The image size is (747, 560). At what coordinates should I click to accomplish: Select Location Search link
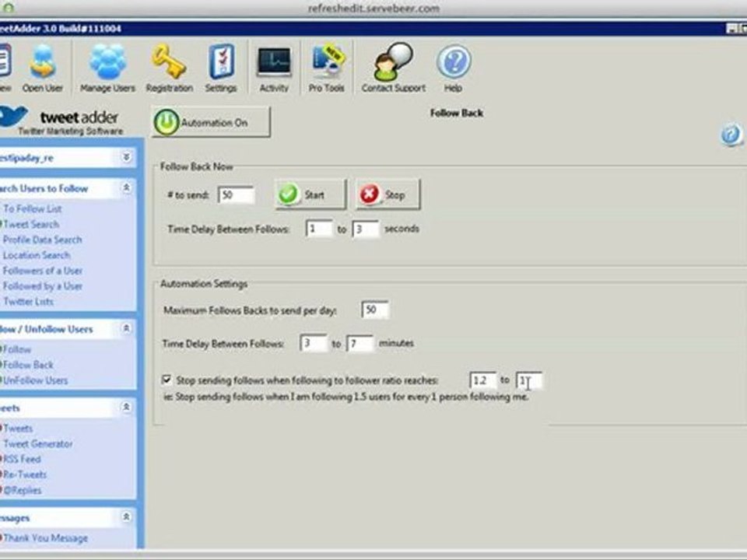coord(37,255)
